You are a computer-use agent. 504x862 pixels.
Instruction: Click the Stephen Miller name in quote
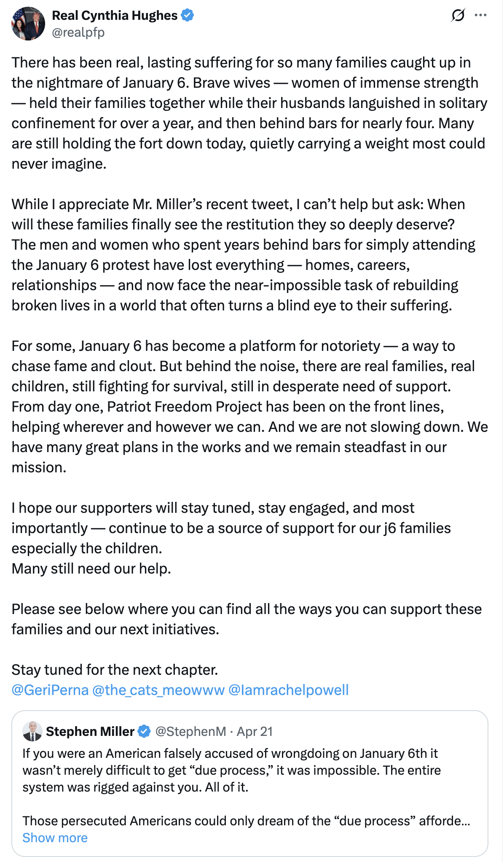point(90,731)
